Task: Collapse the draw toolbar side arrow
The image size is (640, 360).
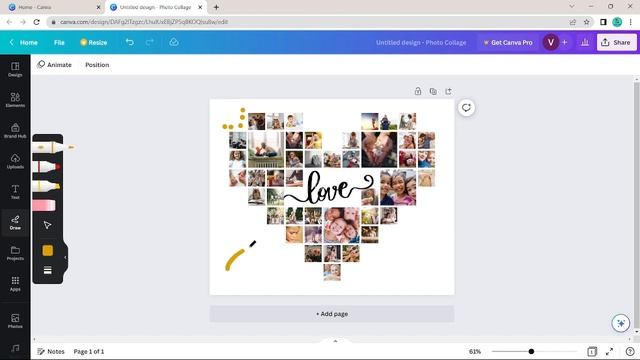Action: [65, 258]
